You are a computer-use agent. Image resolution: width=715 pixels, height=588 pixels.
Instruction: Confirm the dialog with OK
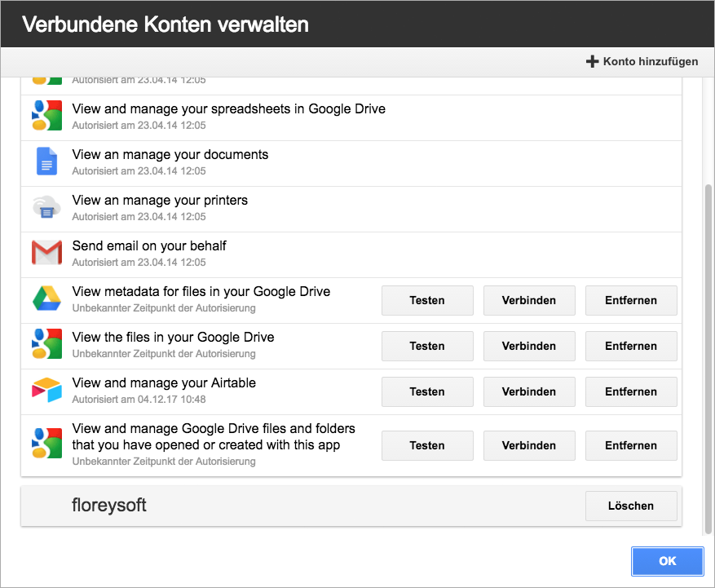pyautogui.click(x=668, y=561)
